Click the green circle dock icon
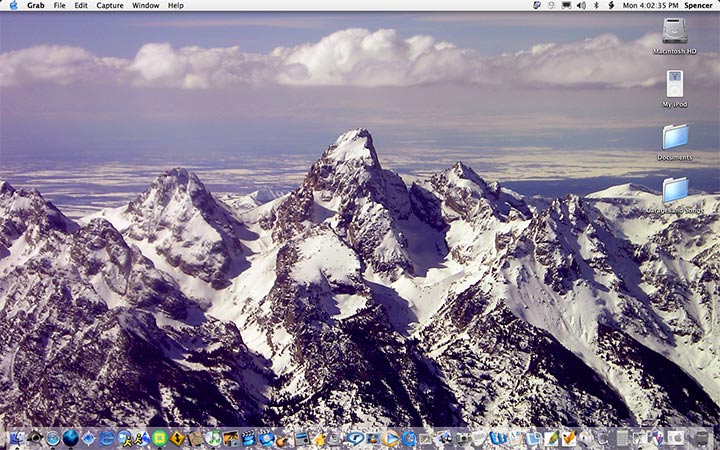The height and width of the screenshot is (450, 720). click(x=159, y=439)
